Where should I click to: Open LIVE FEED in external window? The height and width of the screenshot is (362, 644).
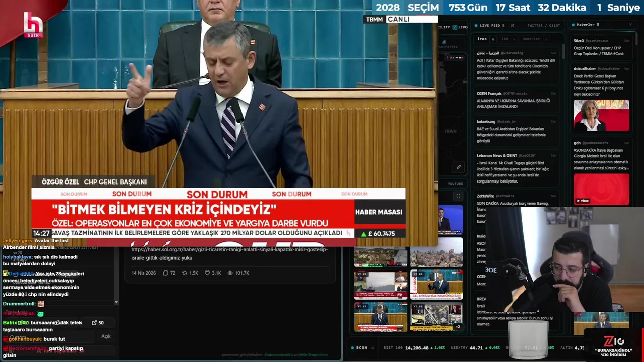click(x=512, y=25)
